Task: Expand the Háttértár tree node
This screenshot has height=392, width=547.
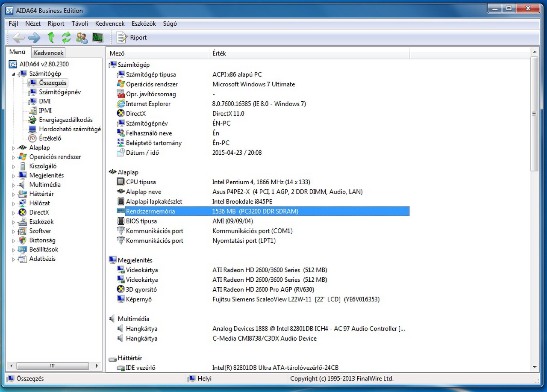Action: tap(13, 194)
